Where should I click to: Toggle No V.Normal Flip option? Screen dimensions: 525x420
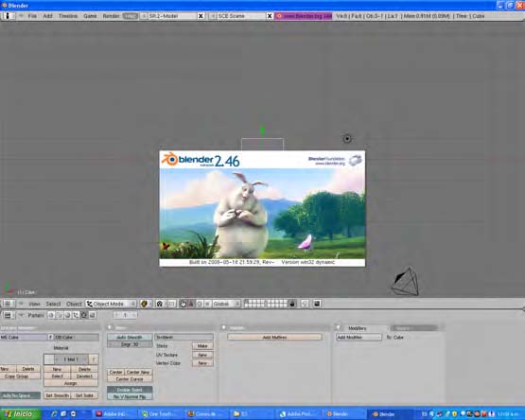click(x=130, y=397)
